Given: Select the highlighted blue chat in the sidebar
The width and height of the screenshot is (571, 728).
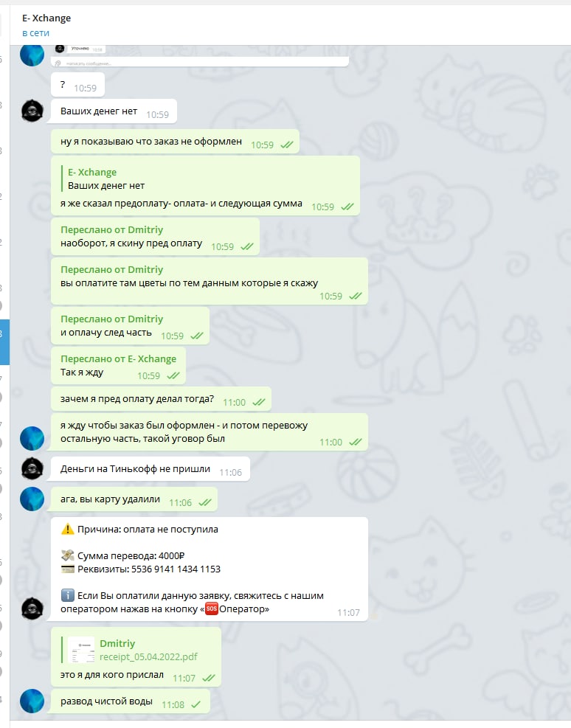Looking at the screenshot, I should point(4,342).
